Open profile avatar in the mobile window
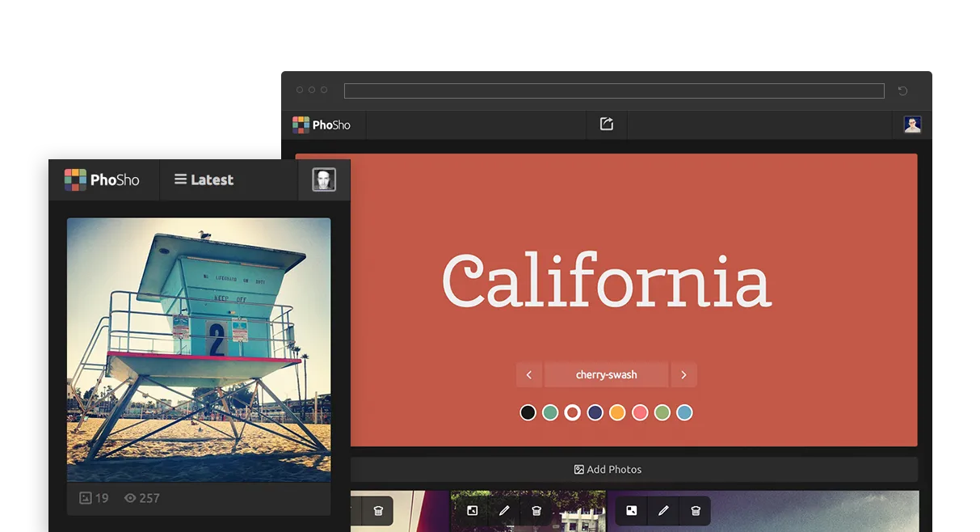The width and height of the screenshot is (980, 532). click(x=324, y=179)
